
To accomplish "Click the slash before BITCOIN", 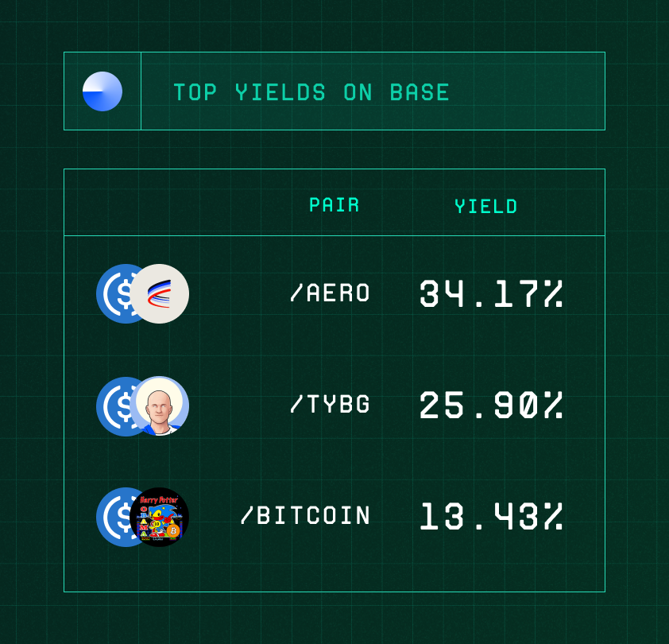I will [x=247, y=515].
